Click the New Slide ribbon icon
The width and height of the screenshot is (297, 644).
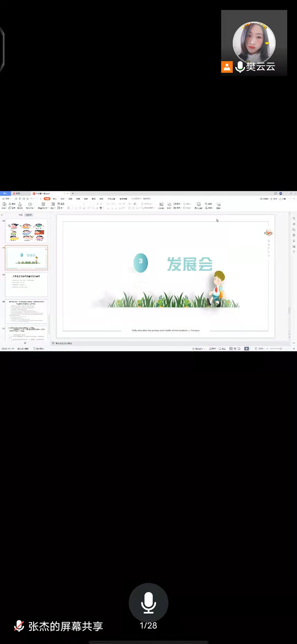43,205
